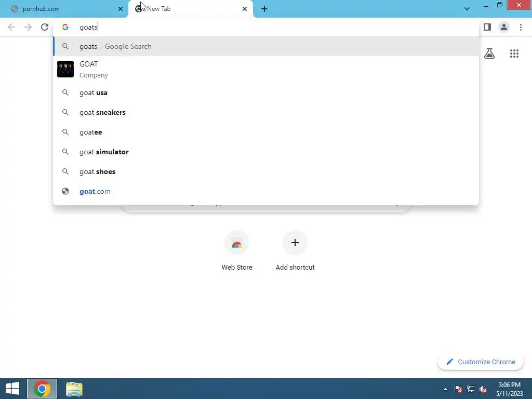Image resolution: width=532 pixels, height=399 pixels.
Task: Switch to the pornhub.com tab
Action: pos(64,9)
